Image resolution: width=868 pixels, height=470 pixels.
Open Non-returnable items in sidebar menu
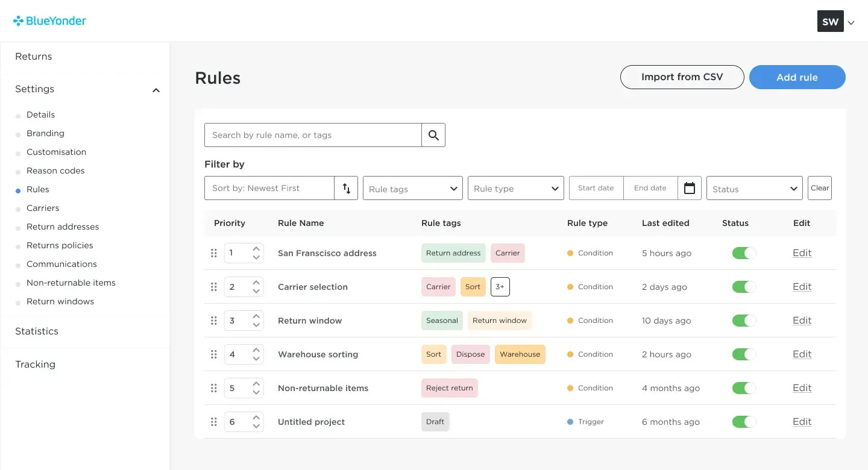click(71, 283)
